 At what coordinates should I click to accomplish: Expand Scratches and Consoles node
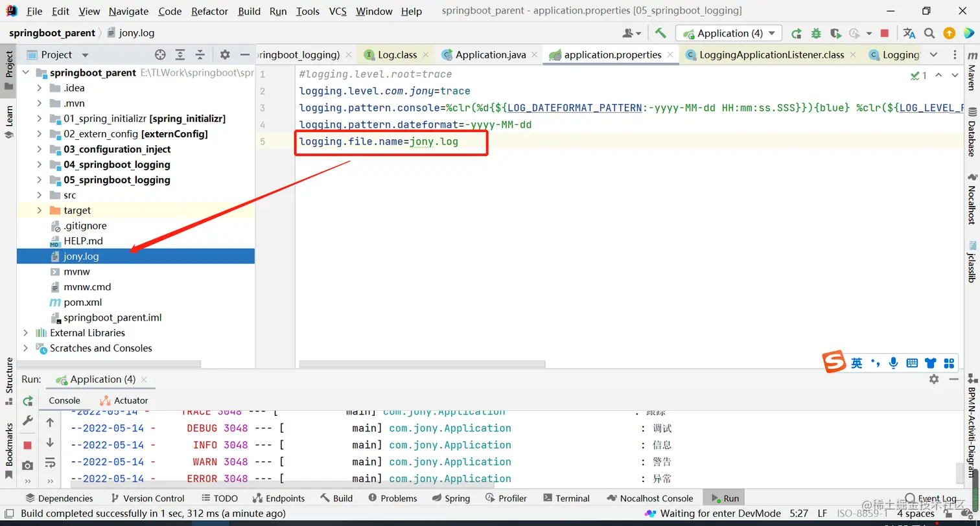pyautogui.click(x=25, y=349)
